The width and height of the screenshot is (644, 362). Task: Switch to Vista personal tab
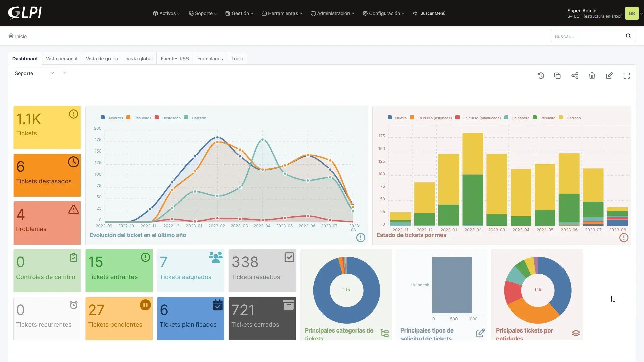point(62,59)
